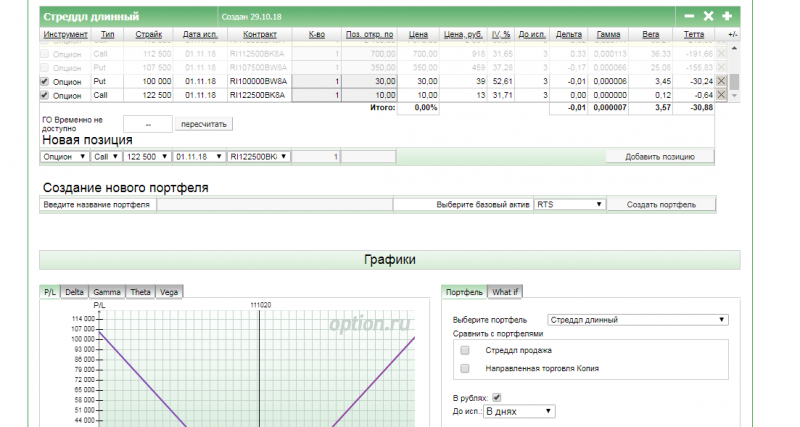Enable the Call 112 500 option checkbox
This screenshot has width=800, height=427.
coord(44,54)
